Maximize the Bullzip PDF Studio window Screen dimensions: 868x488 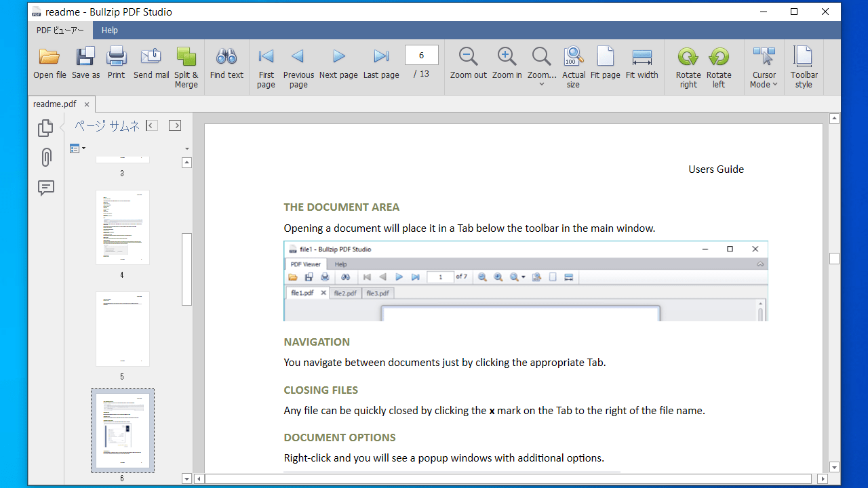(x=794, y=12)
